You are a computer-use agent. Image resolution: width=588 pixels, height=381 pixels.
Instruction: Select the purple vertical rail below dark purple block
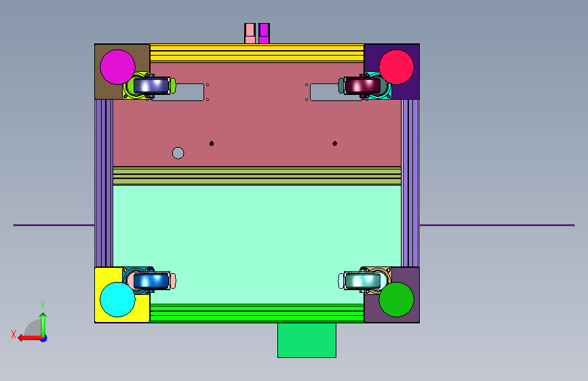(410, 183)
